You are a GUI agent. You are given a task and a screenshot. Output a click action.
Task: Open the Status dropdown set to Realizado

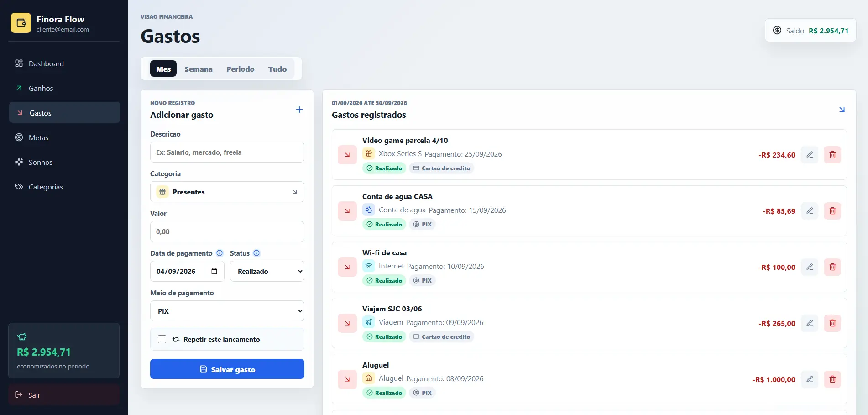click(267, 271)
